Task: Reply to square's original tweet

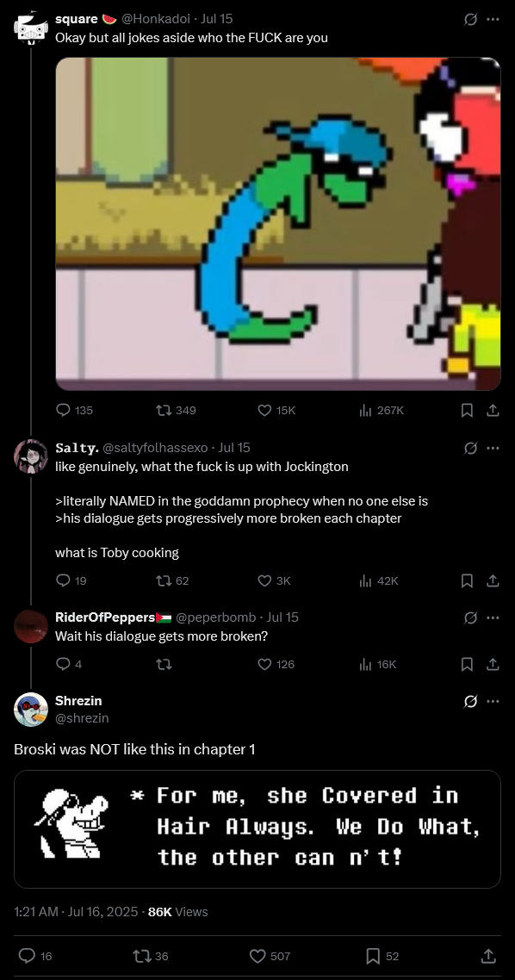Action: pyautogui.click(x=74, y=410)
